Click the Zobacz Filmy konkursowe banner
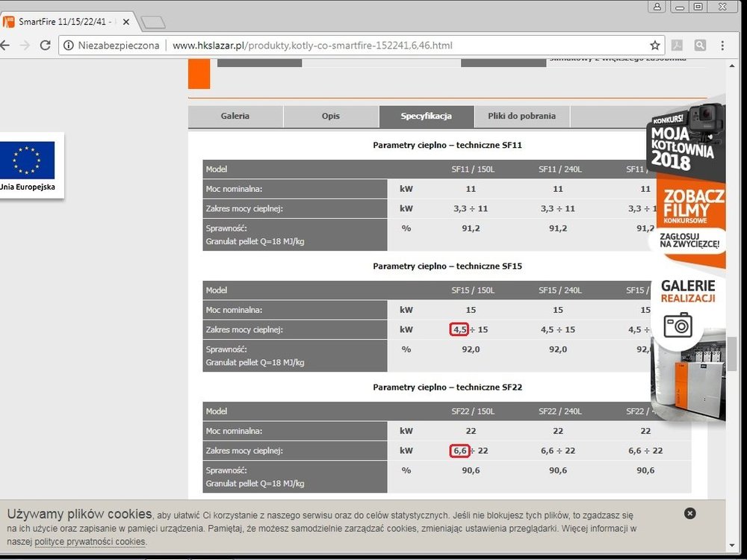This screenshot has width=747, height=560. (692, 204)
